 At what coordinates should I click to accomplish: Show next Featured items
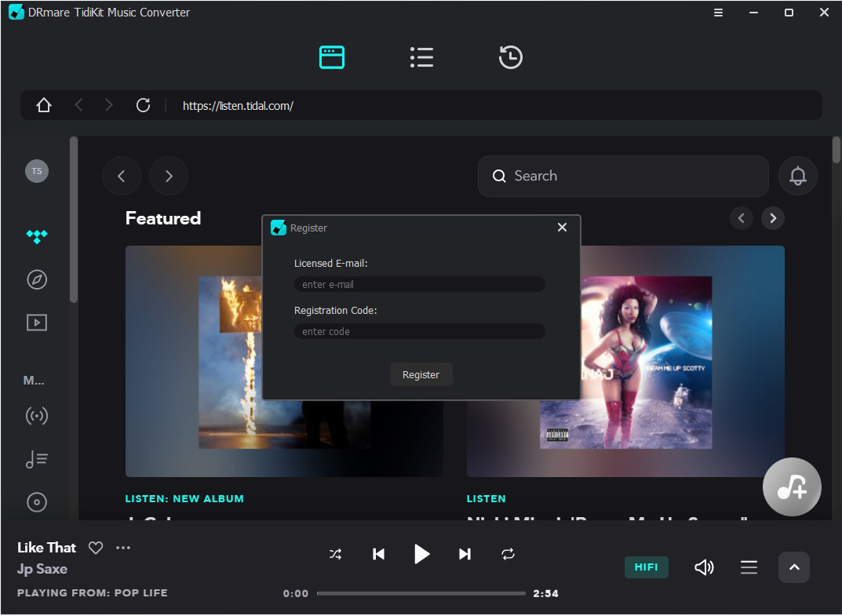[x=773, y=218]
